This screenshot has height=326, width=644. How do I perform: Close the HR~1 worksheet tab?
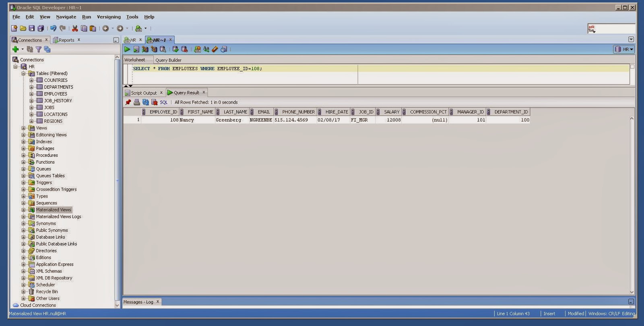(x=170, y=39)
